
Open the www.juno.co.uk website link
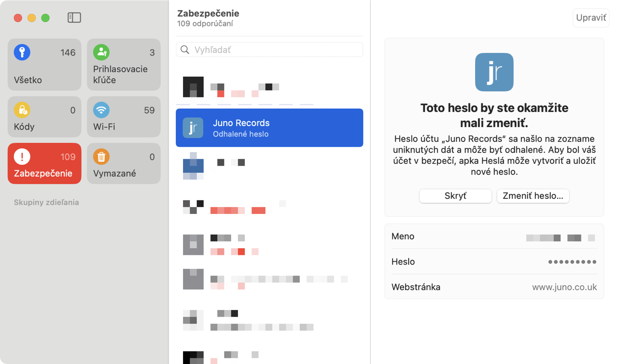coord(564,287)
